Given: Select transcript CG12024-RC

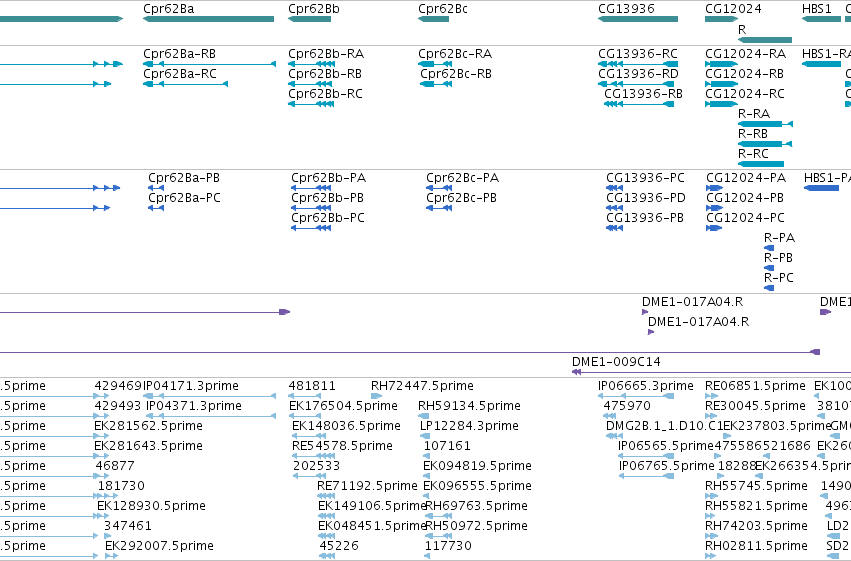Looking at the screenshot, I should [721, 104].
